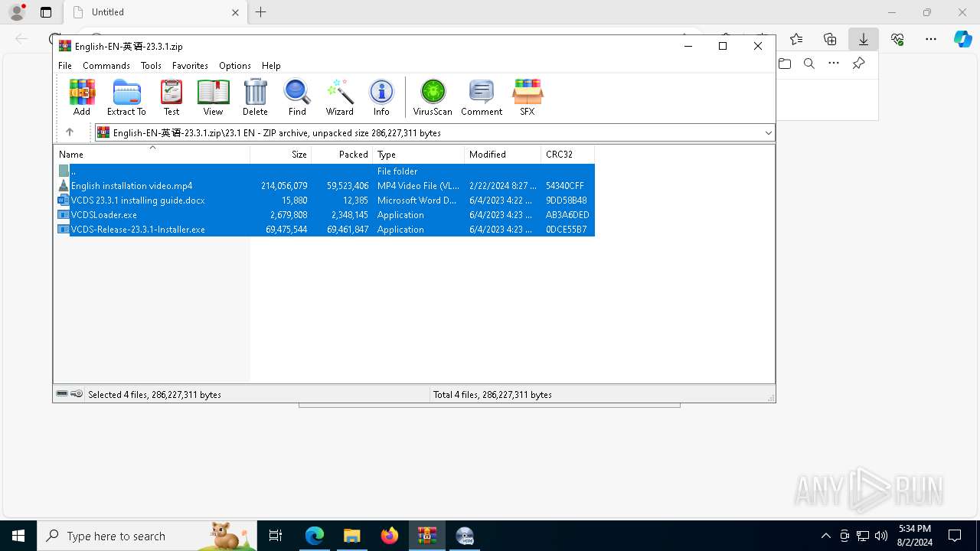Image resolution: width=980 pixels, height=551 pixels.
Task: Click 'Selected 4 files' status text
Action: (155, 395)
